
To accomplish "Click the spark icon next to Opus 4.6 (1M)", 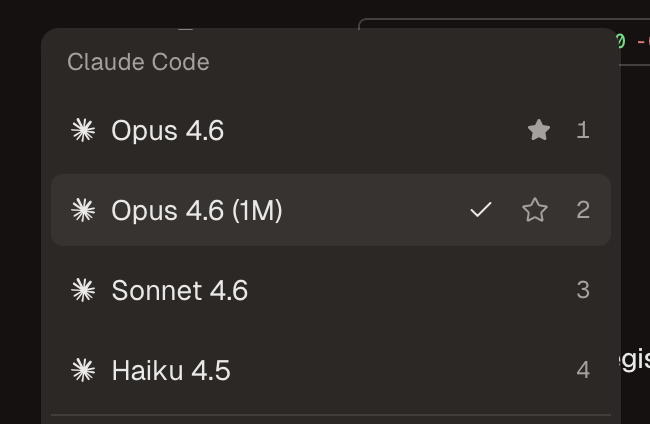I will [83, 210].
